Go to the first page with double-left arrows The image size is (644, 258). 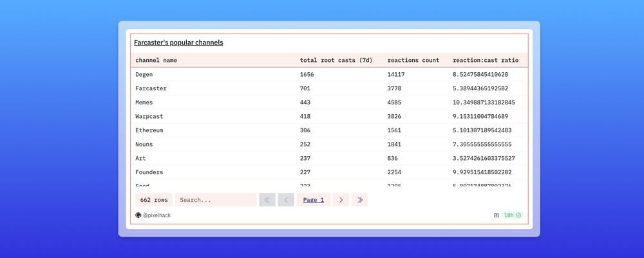click(267, 200)
